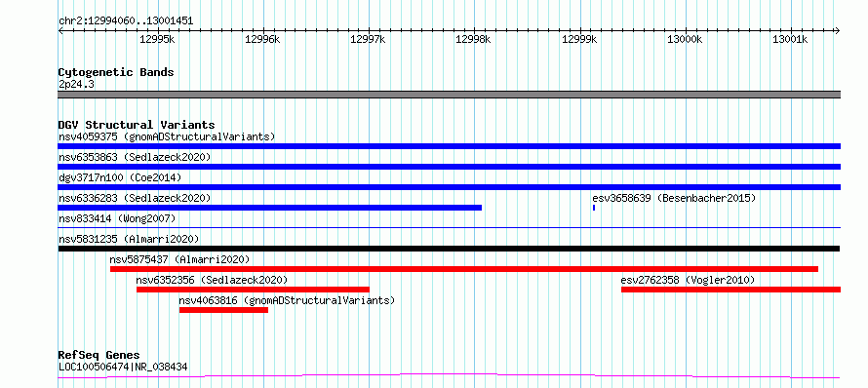This screenshot has height=388, width=868.
Task: Click the 12996k ruler position
Action: tap(262, 39)
